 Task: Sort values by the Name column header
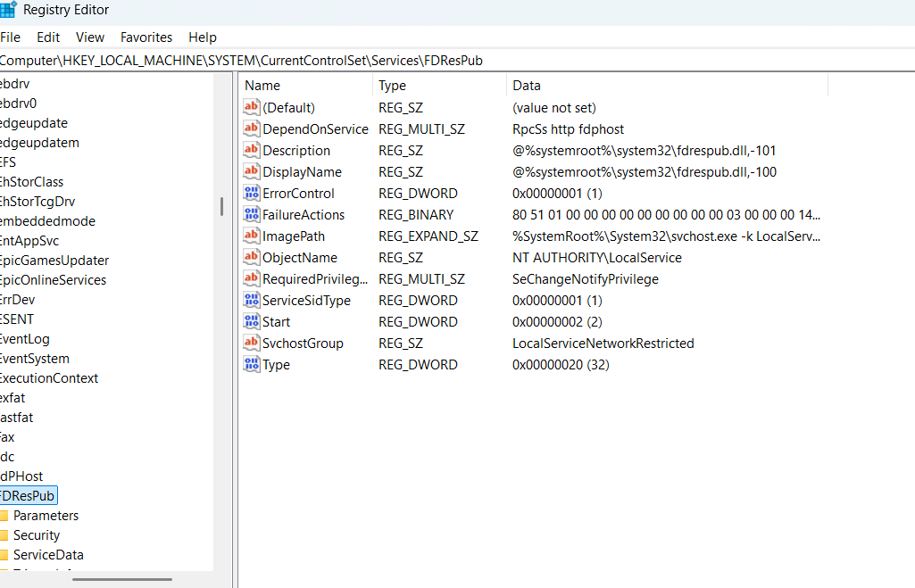306,85
